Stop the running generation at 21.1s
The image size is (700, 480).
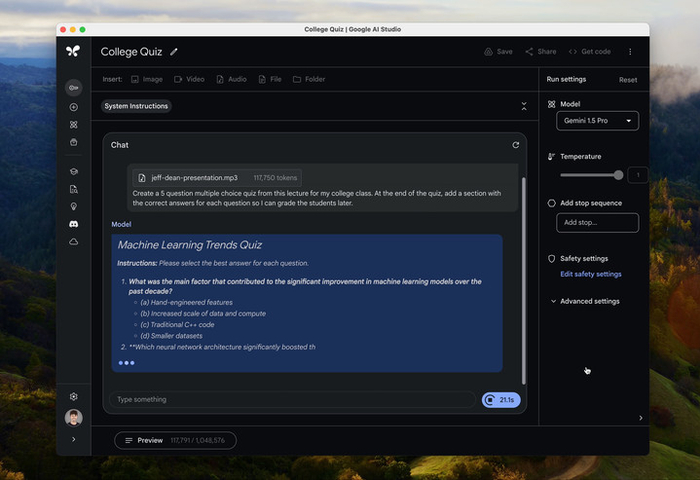click(x=501, y=400)
